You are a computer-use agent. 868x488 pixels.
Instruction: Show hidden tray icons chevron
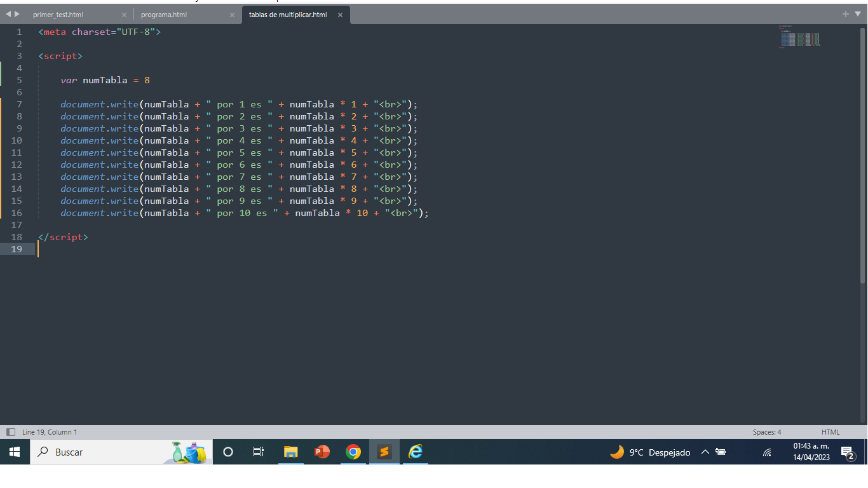click(x=705, y=452)
